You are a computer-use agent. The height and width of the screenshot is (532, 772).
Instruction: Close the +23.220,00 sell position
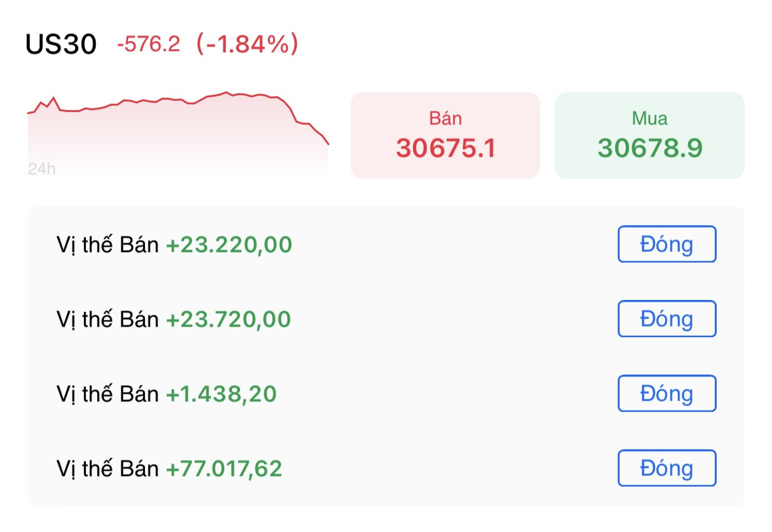point(667,244)
